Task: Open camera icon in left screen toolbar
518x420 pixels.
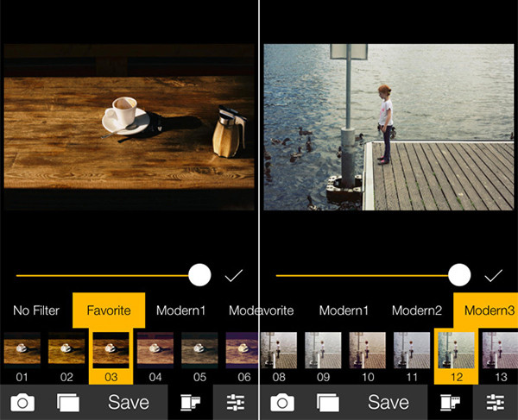Action: coord(22,402)
